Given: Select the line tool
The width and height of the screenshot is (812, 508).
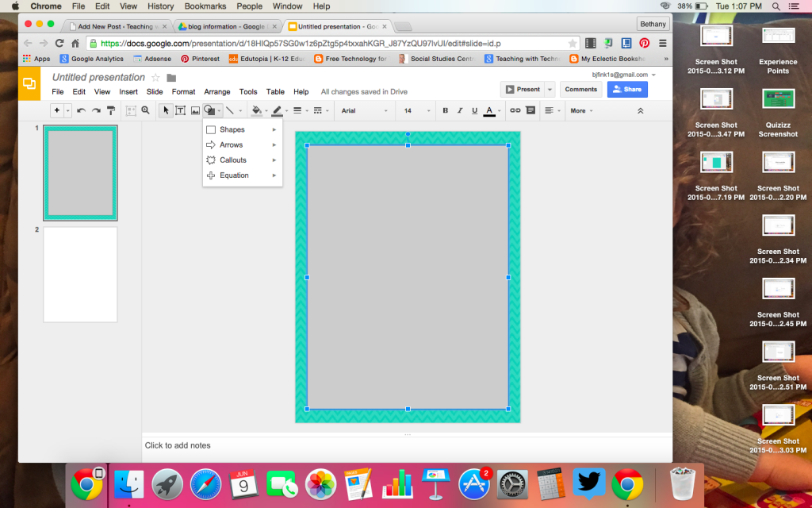Looking at the screenshot, I should (228, 110).
